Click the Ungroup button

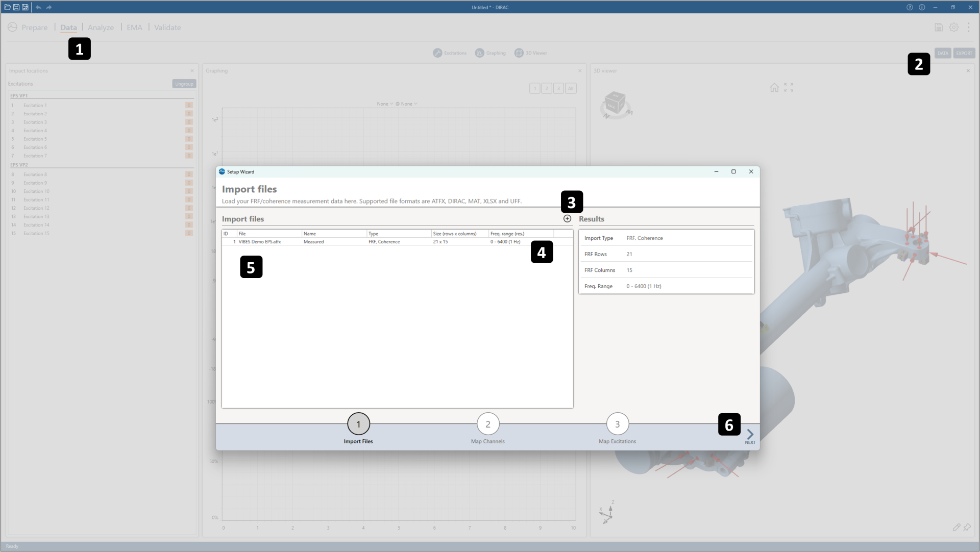pos(184,84)
